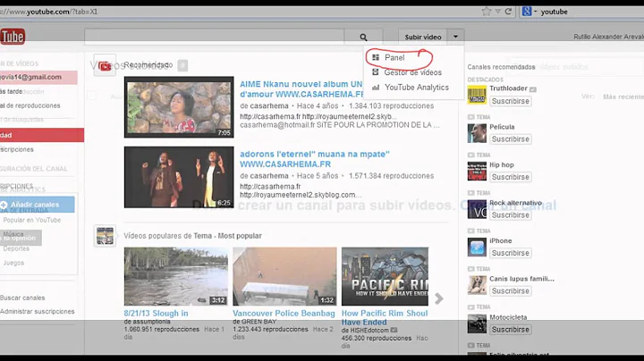Viewport: 644px width, 361px height.
Task: Click Popular en YouTube sidebar link
Action: tap(32, 221)
